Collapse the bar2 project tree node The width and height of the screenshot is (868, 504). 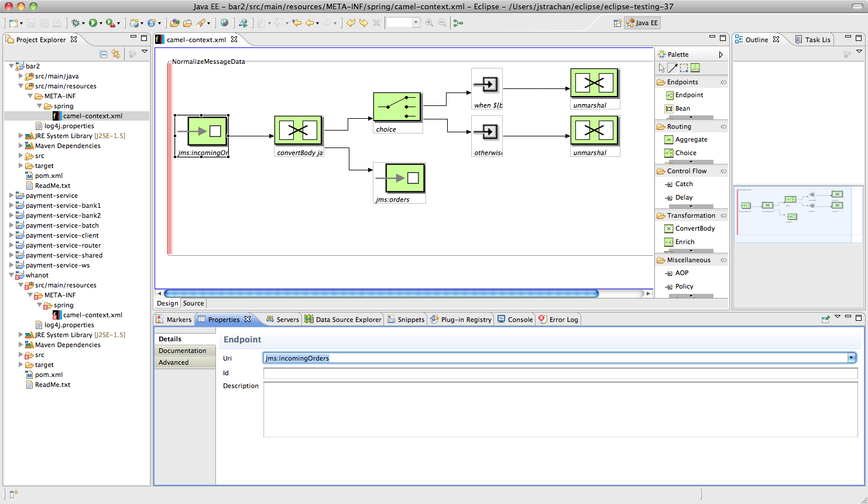pos(12,66)
